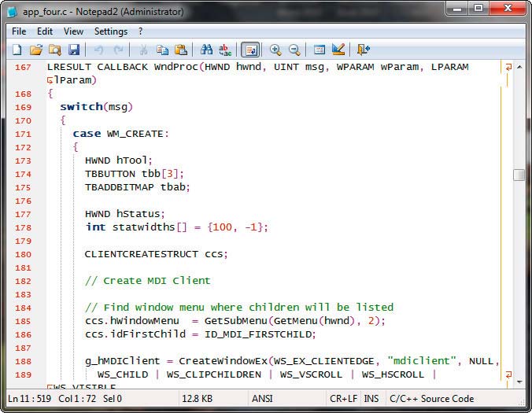Click the C/C++ Source Code scheme field

coord(431,399)
